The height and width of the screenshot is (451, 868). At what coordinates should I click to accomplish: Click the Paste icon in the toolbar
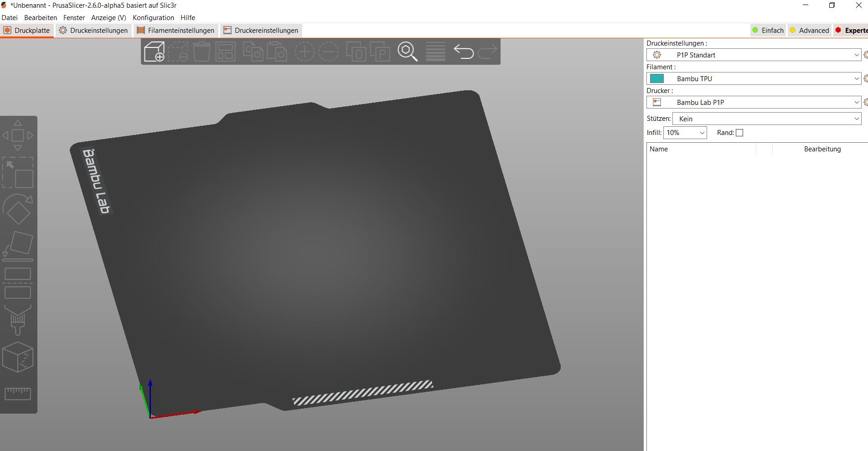(x=277, y=52)
